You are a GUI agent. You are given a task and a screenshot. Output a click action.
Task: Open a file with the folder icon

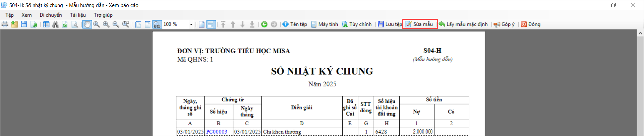(x=14, y=24)
